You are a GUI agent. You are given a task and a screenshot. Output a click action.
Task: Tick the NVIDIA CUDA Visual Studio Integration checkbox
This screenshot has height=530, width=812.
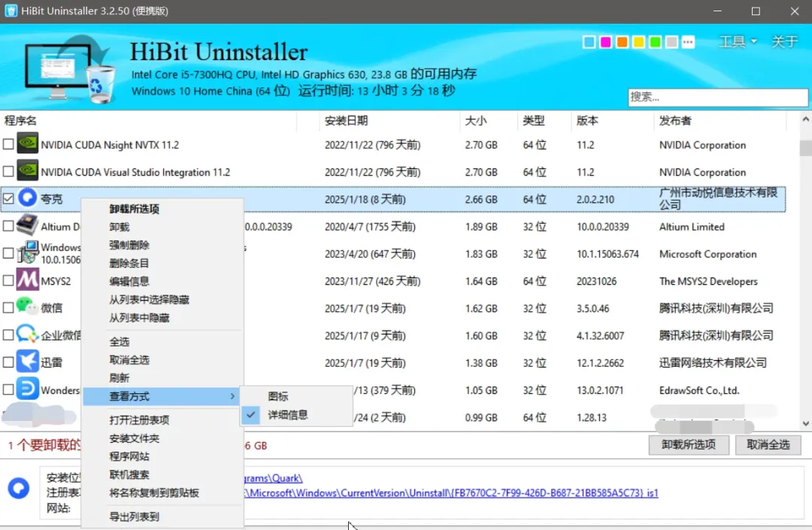[x=8, y=171]
